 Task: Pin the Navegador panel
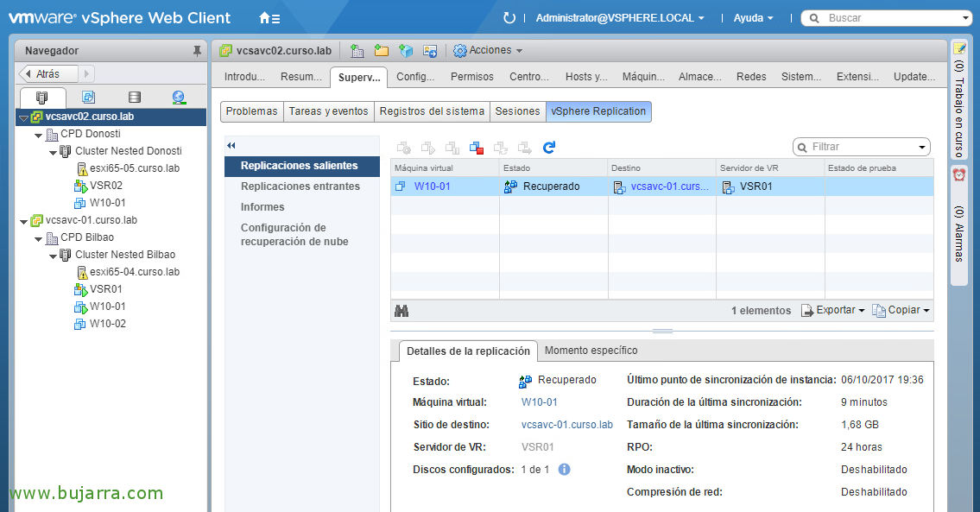(197, 51)
